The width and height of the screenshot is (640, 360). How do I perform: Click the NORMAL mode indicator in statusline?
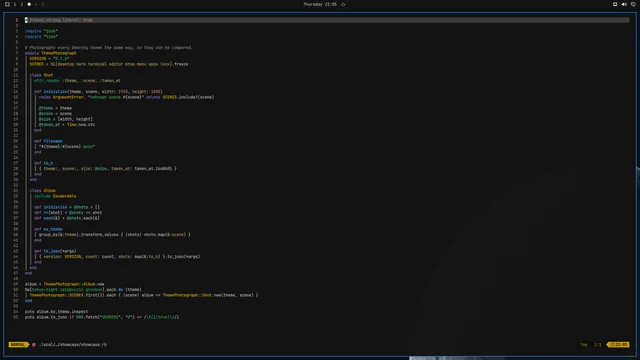(18, 344)
